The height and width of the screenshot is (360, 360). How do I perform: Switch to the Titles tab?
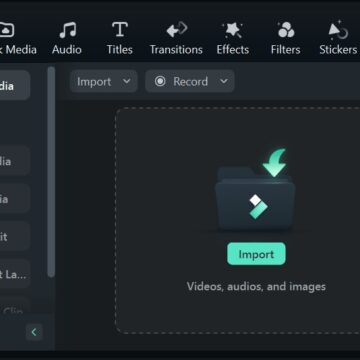pyautogui.click(x=120, y=38)
